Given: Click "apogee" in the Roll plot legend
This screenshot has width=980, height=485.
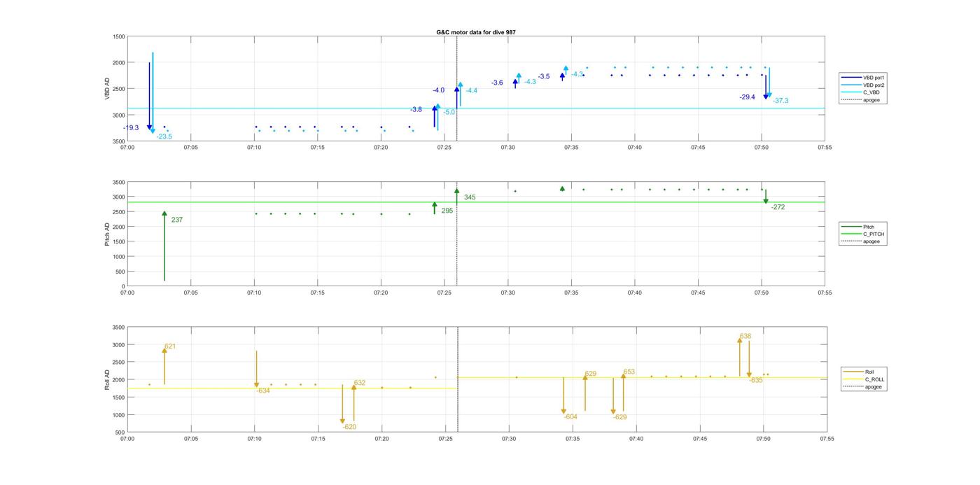Looking at the screenshot, I should 863,387.
